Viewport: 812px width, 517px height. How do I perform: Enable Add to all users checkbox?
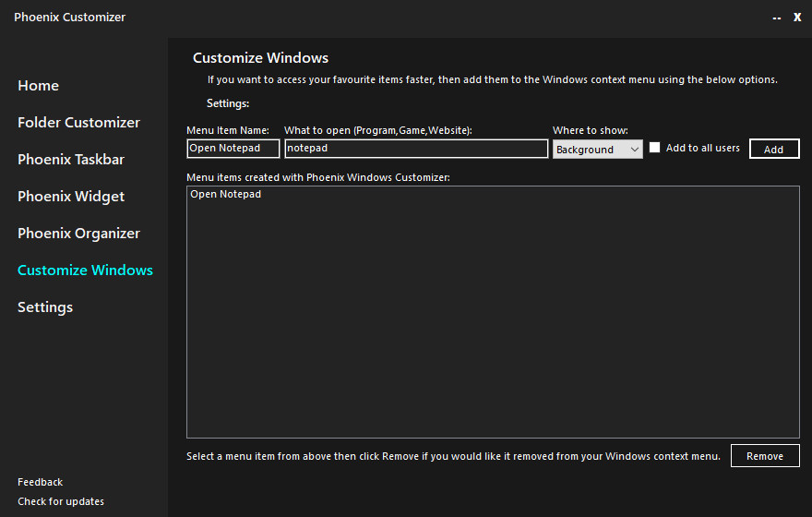[x=655, y=148]
